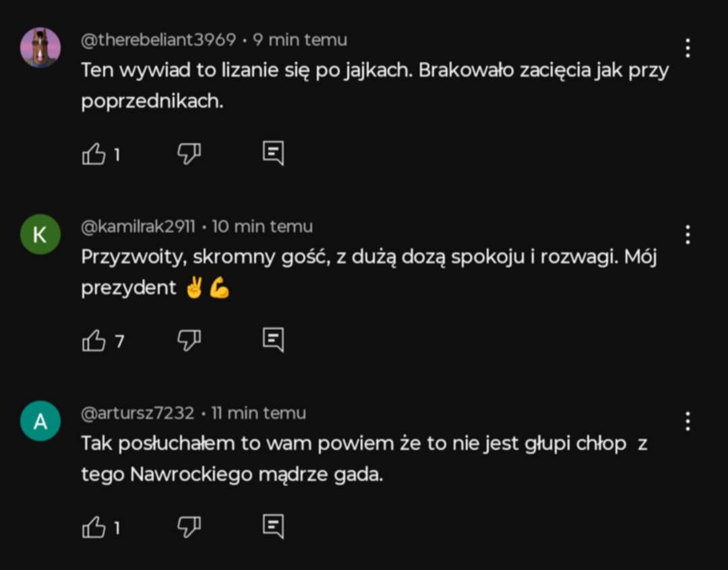Click the comment about Nawrocki
728x570 pixels.
(x=364, y=459)
